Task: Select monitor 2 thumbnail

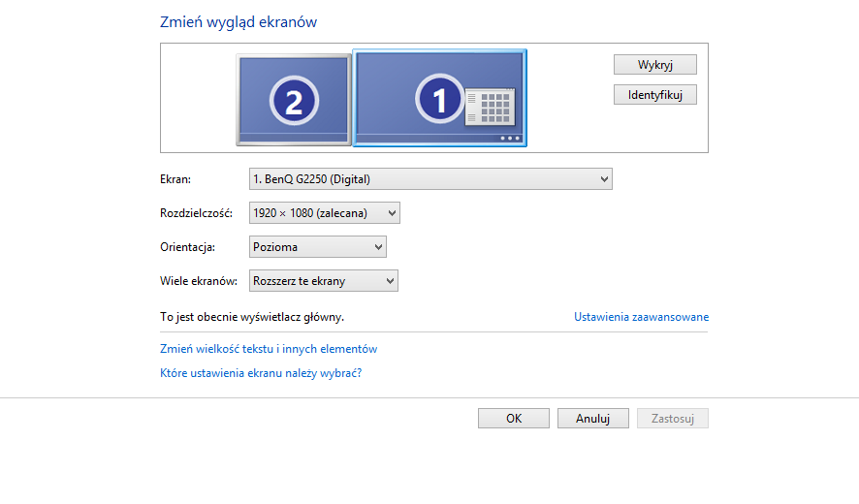Action: [294, 100]
